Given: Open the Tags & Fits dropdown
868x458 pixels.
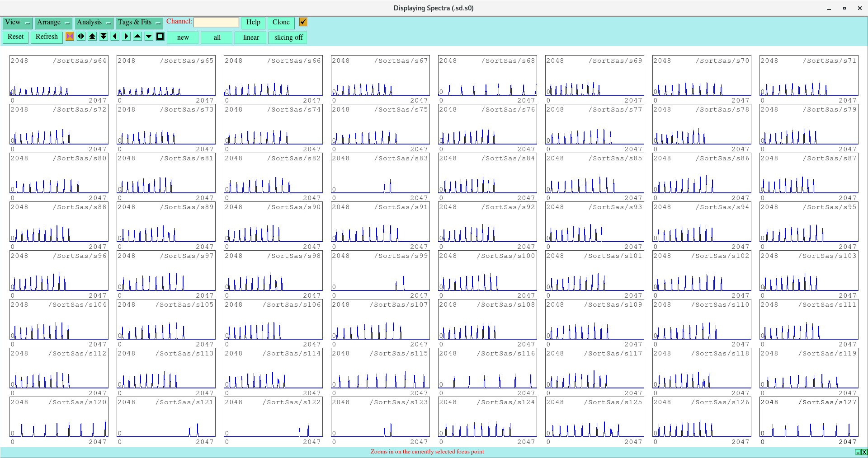Looking at the screenshot, I should click(x=139, y=23).
